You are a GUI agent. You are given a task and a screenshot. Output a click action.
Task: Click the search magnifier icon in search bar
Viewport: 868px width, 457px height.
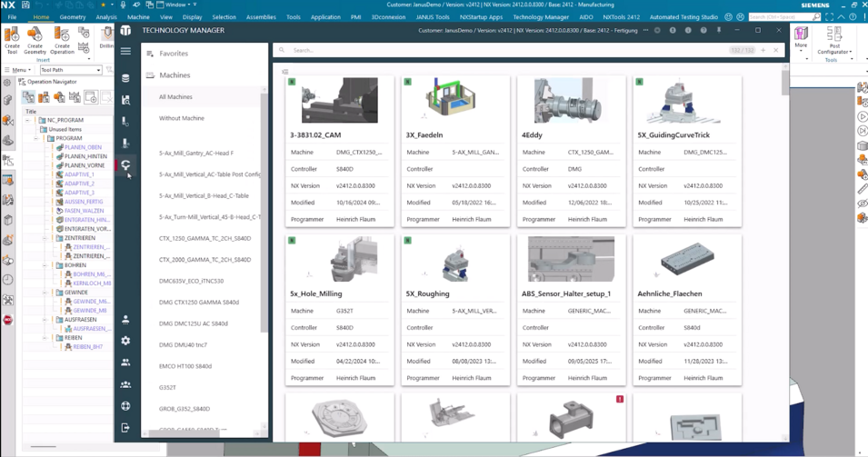coord(282,50)
